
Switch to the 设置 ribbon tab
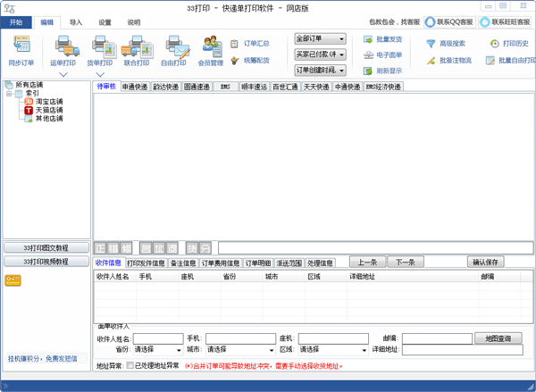pyautogui.click(x=105, y=22)
